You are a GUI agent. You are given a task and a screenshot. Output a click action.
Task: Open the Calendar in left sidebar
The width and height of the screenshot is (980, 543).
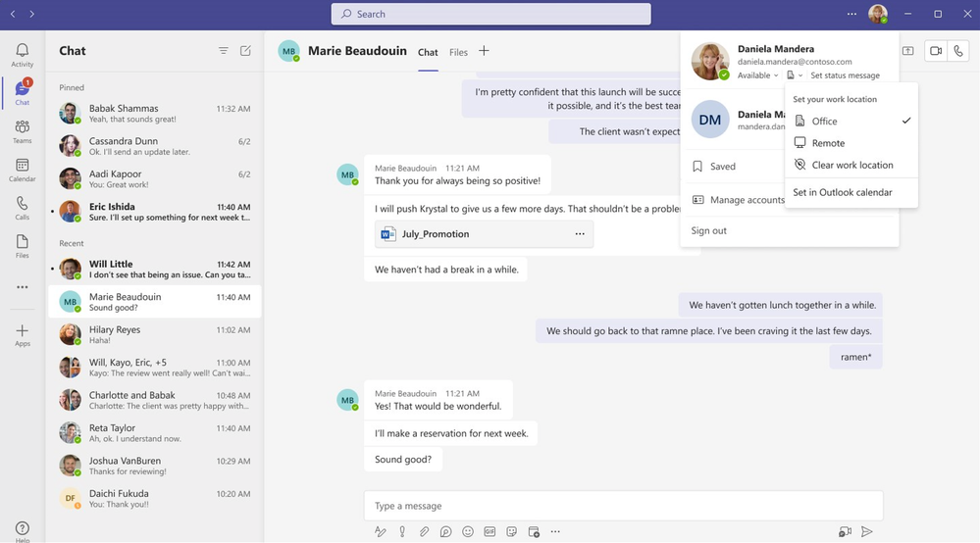click(22, 171)
